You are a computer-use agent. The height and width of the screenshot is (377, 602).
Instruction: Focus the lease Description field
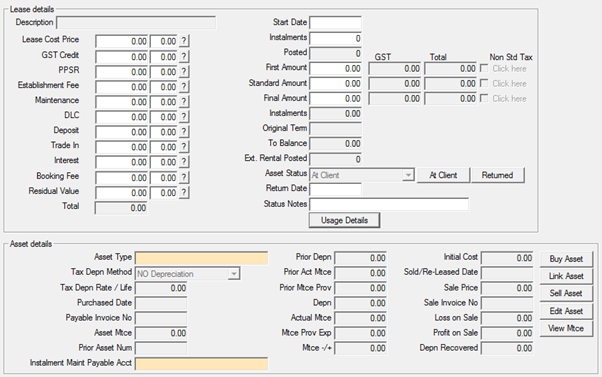[136, 22]
